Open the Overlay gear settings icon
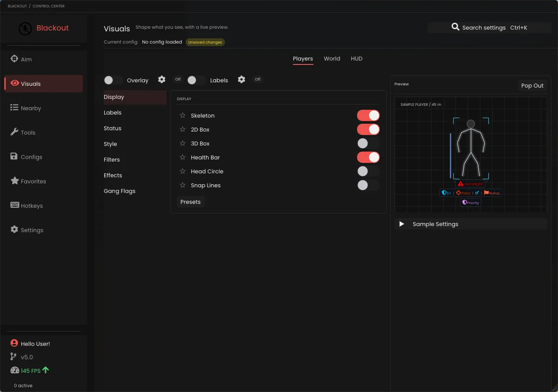558x392 pixels. (162, 79)
